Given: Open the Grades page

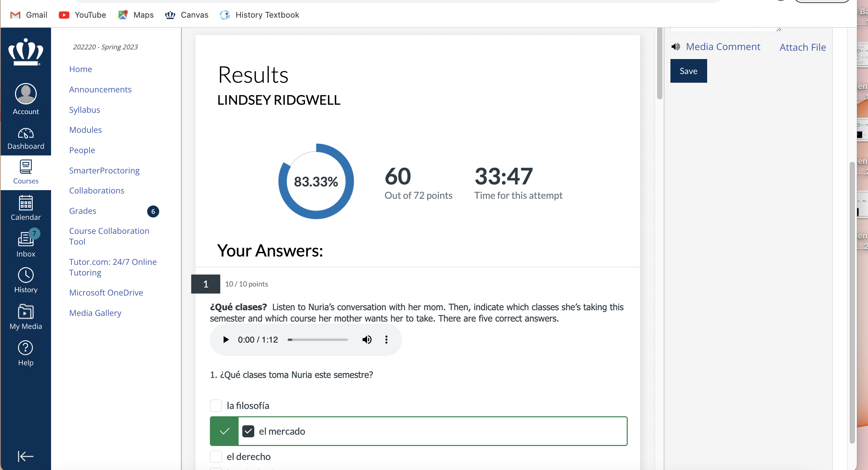Looking at the screenshot, I should coord(82,211).
